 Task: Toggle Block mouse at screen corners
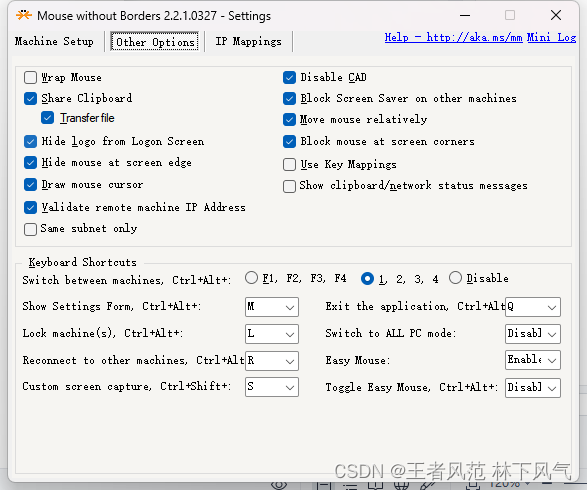tap(289, 141)
